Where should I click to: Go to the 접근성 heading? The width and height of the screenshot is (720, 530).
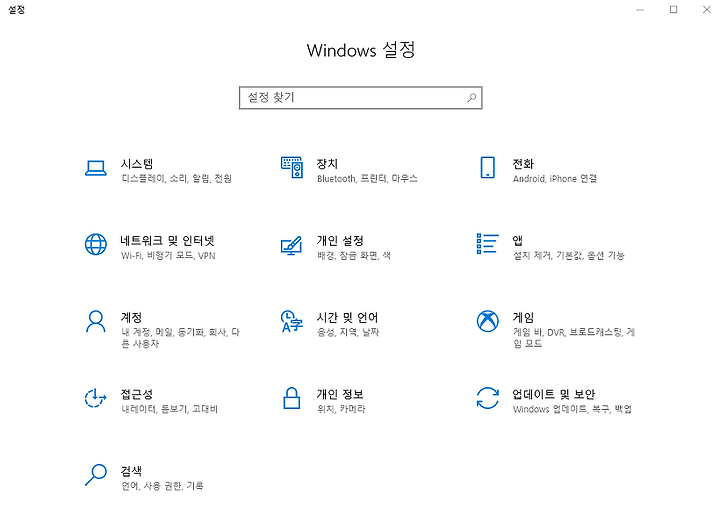point(136,394)
